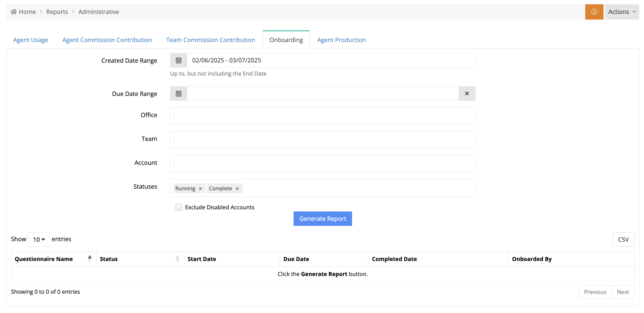Click the orange info icon button
644x313 pixels.
coord(594,12)
